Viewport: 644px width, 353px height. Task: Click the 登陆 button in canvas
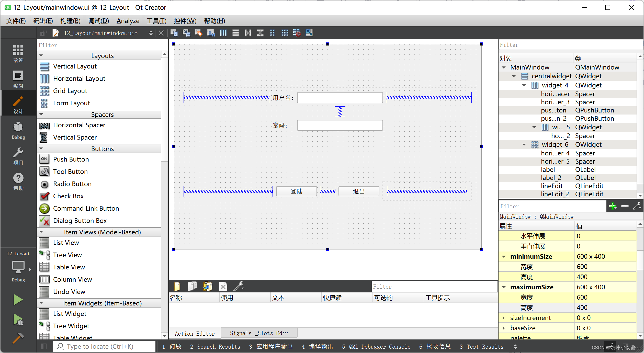coord(296,190)
